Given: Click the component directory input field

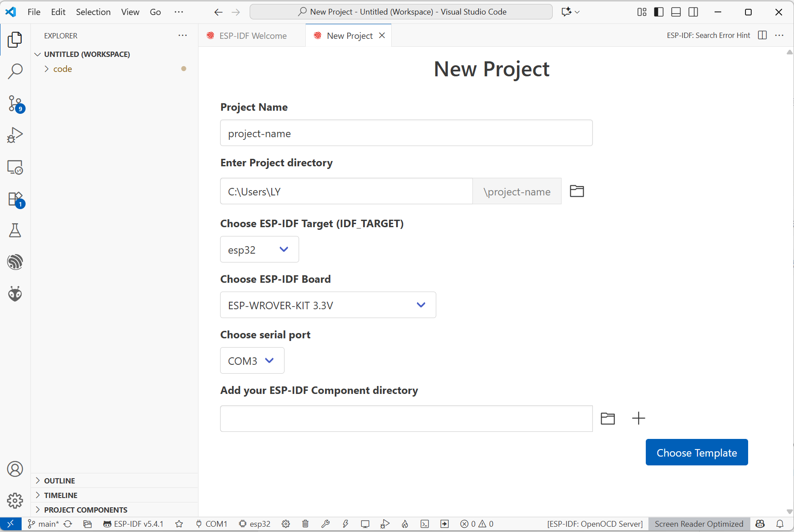Looking at the screenshot, I should 406,419.
